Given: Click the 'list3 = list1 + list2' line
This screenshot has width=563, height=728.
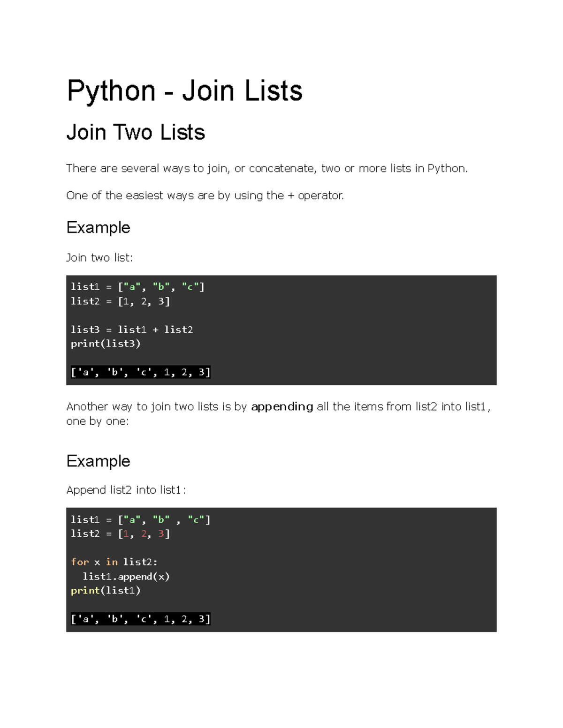Looking at the screenshot, I should coord(132,330).
